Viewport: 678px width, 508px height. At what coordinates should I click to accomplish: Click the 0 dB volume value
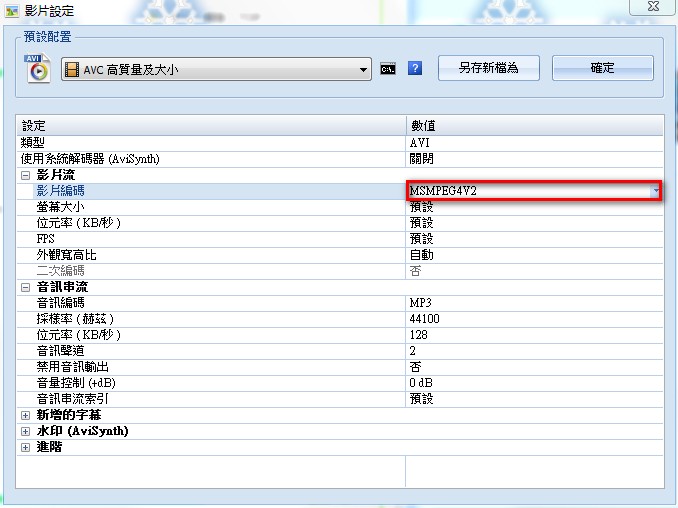coord(421,383)
